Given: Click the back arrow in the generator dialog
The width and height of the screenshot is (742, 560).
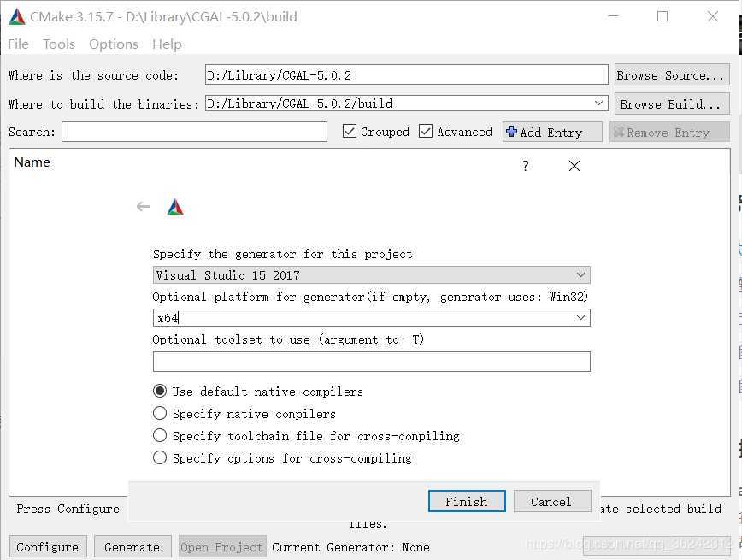Looking at the screenshot, I should (x=144, y=207).
